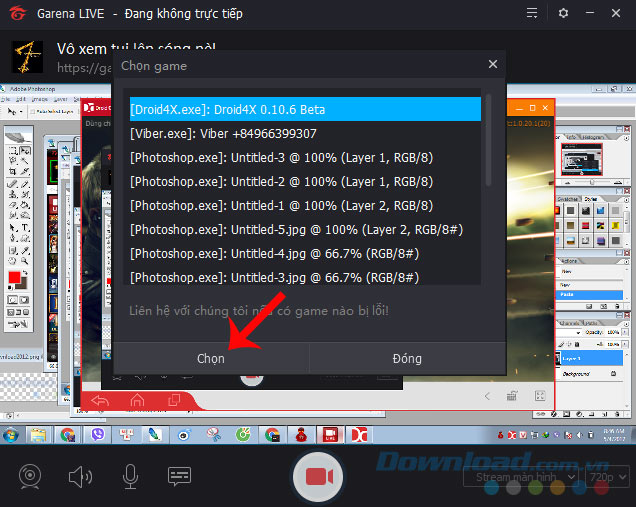Select Photoshop Untitled-2 @ 100% entry
This screenshot has width=636, height=507.
305,181
